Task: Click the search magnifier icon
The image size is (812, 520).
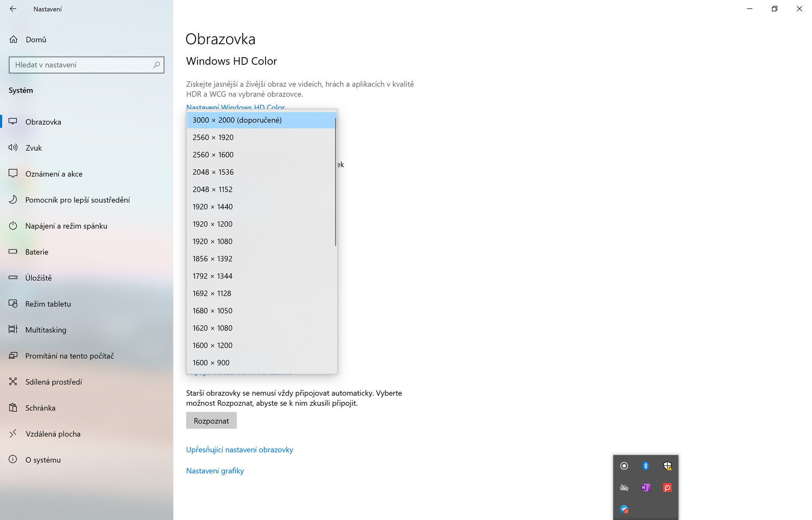Action: coord(156,65)
